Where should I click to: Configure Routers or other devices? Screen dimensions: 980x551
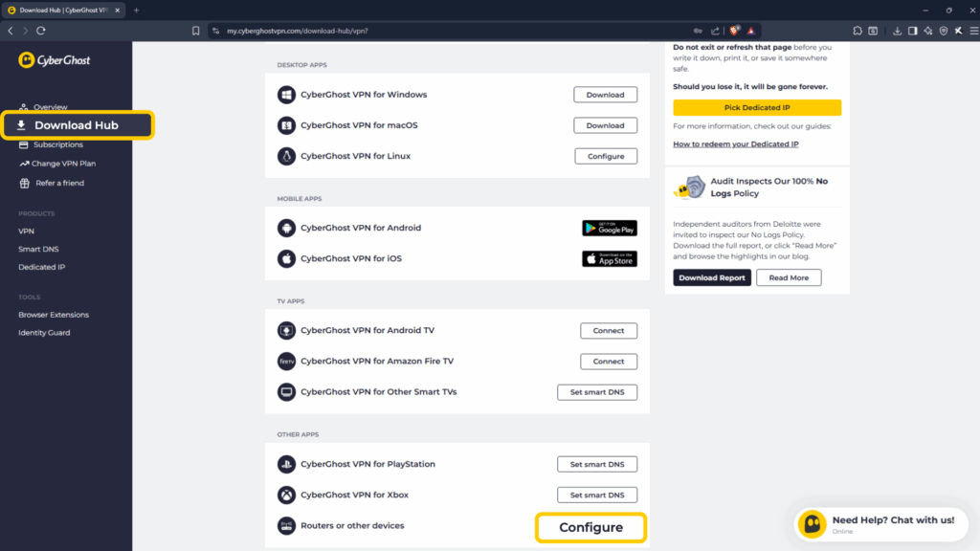point(591,527)
